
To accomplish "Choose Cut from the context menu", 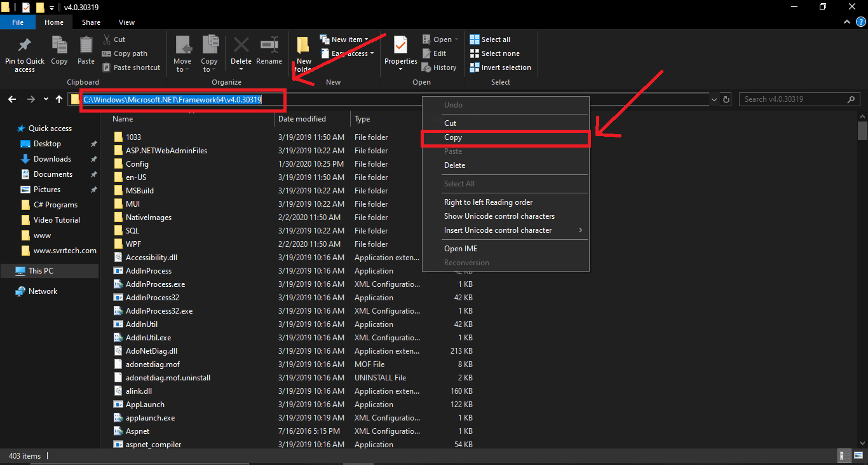I will [x=506, y=123].
